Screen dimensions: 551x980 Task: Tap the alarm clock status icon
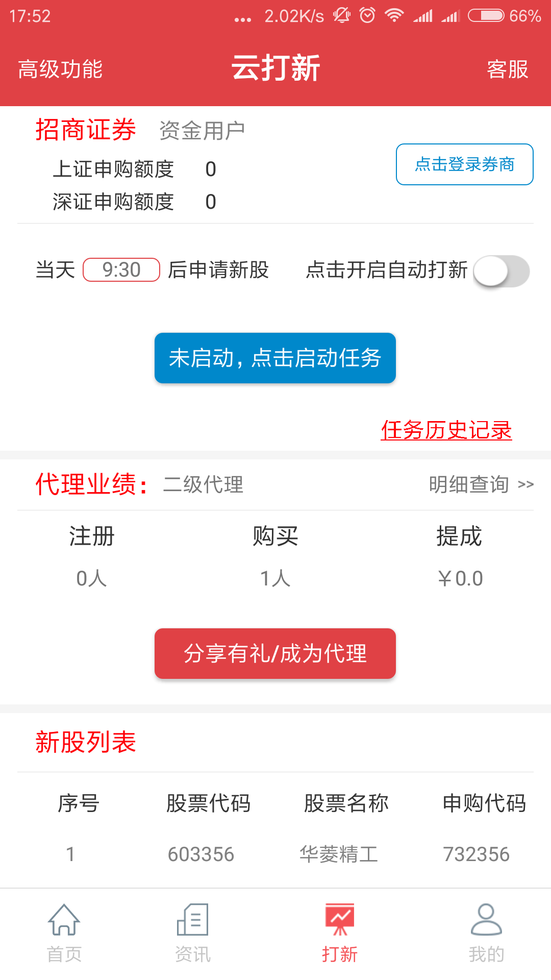coord(367,15)
